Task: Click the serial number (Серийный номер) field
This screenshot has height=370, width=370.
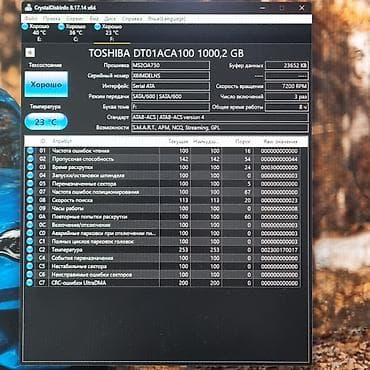Action: tap(170, 76)
